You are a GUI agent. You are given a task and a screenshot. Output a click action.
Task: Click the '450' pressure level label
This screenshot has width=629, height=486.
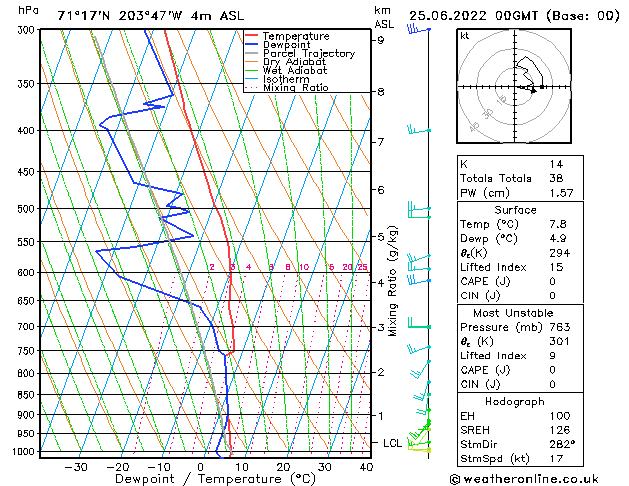28,172
